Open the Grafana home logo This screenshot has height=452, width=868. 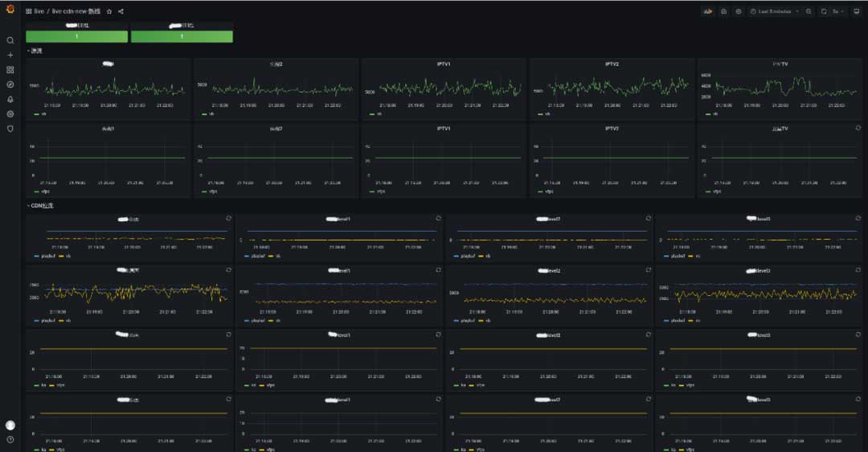[x=10, y=11]
